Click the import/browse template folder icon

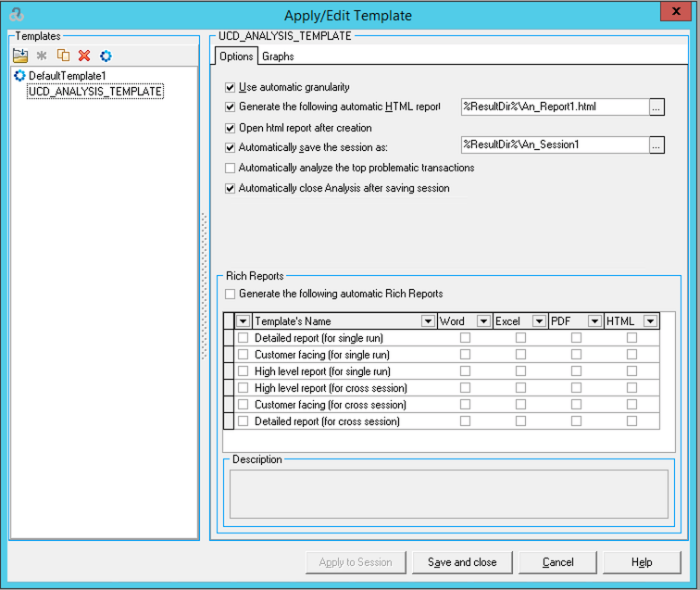point(20,56)
